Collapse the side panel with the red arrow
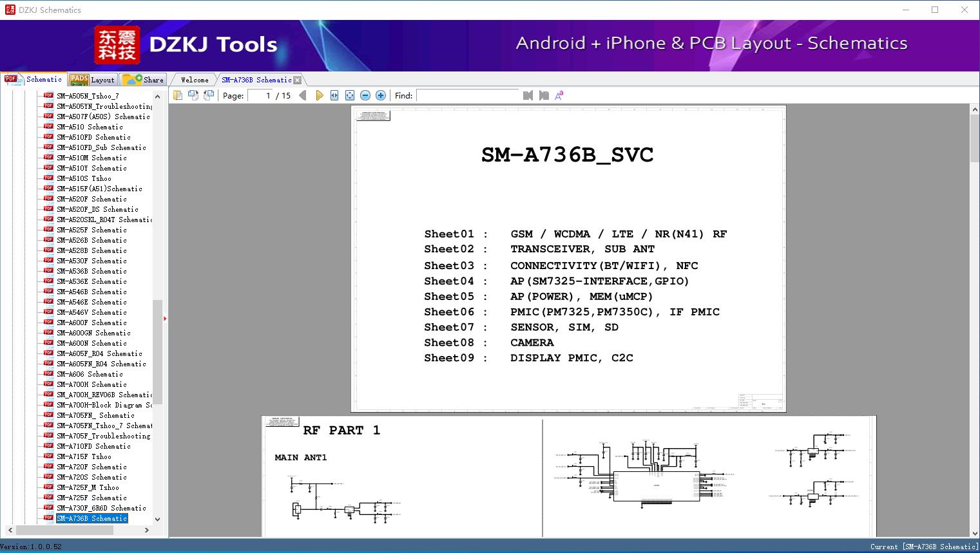 point(165,319)
